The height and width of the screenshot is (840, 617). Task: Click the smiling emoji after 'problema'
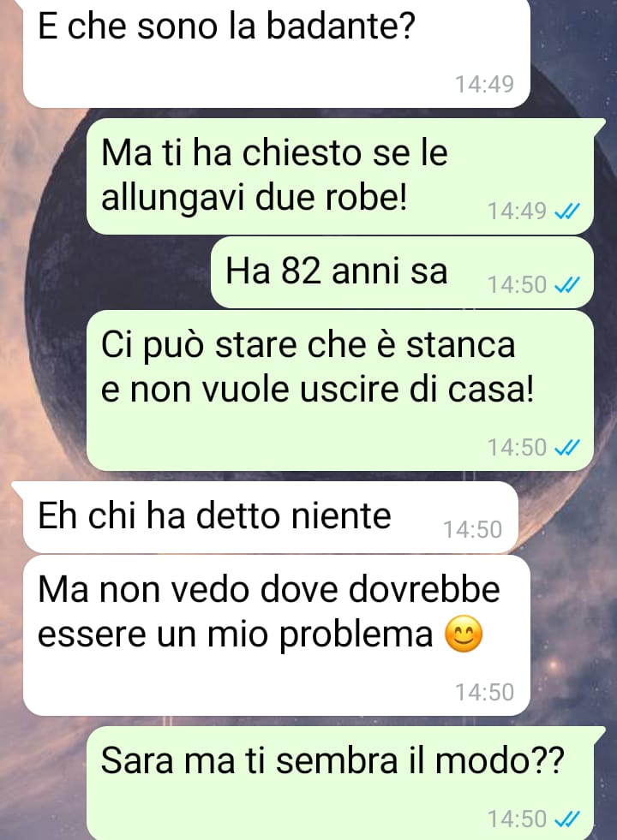coord(464,634)
